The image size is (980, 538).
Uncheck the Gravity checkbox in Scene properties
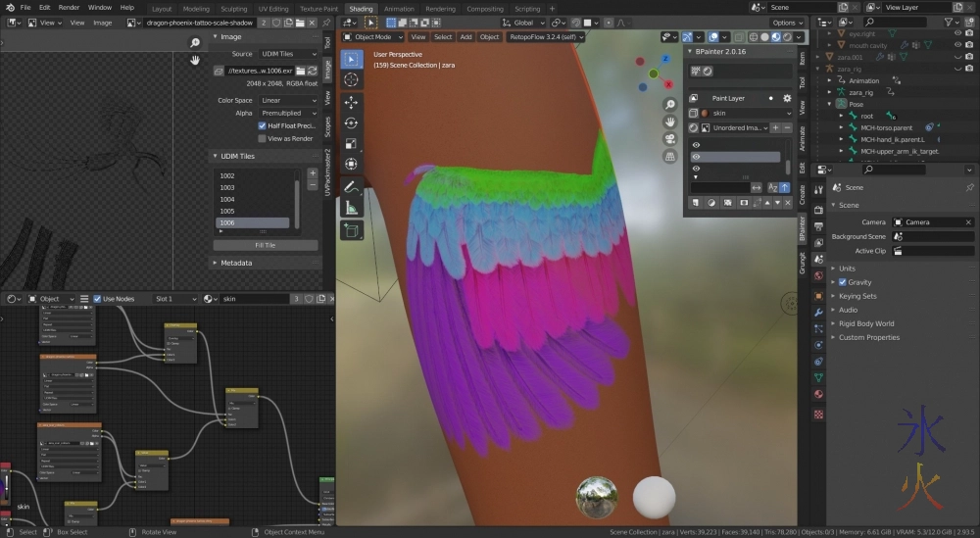tap(842, 282)
